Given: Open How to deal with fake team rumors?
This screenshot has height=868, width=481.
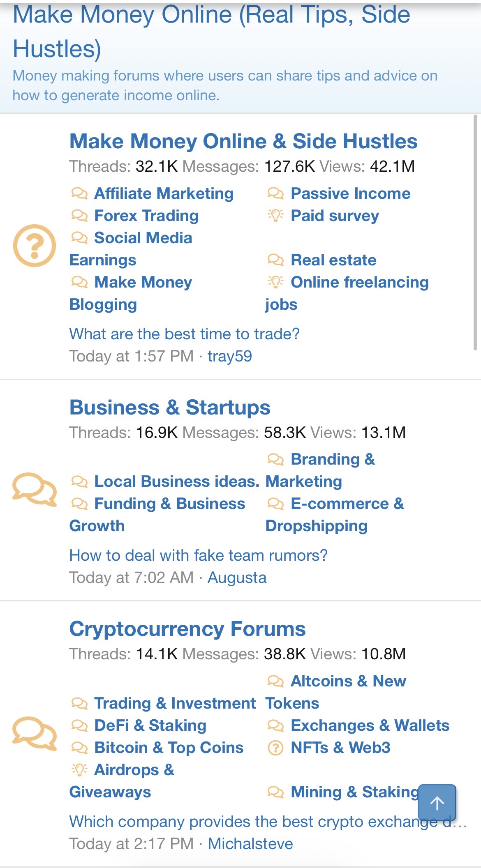Looking at the screenshot, I should [199, 555].
